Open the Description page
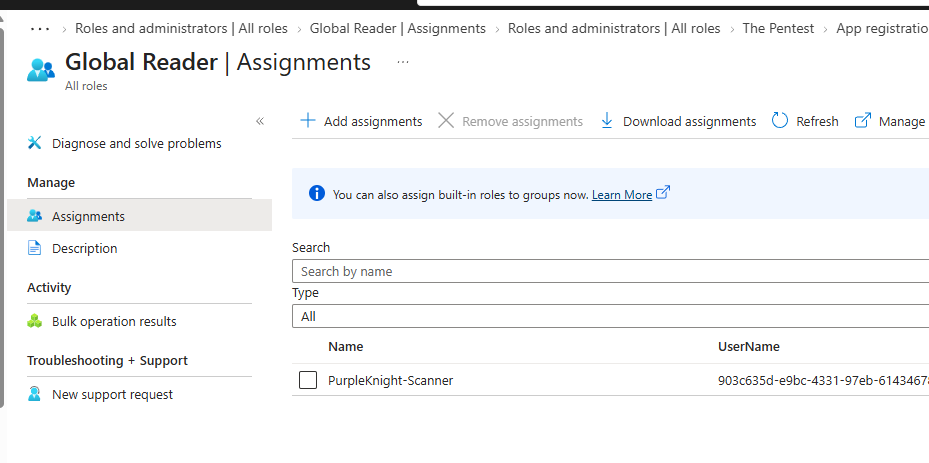 point(85,248)
